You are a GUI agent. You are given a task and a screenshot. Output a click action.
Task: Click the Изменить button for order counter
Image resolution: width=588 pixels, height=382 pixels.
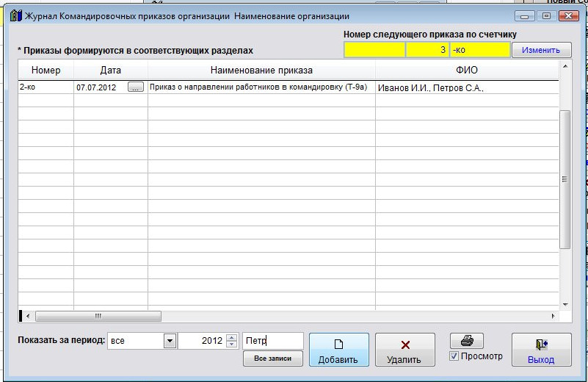pyautogui.click(x=541, y=50)
